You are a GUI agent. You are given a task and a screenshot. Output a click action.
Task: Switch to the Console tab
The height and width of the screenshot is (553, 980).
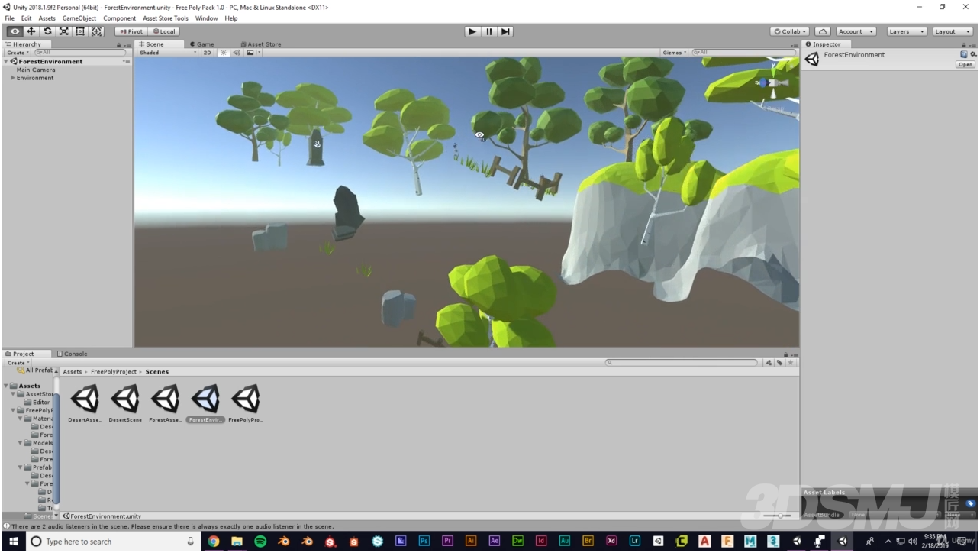(73, 354)
